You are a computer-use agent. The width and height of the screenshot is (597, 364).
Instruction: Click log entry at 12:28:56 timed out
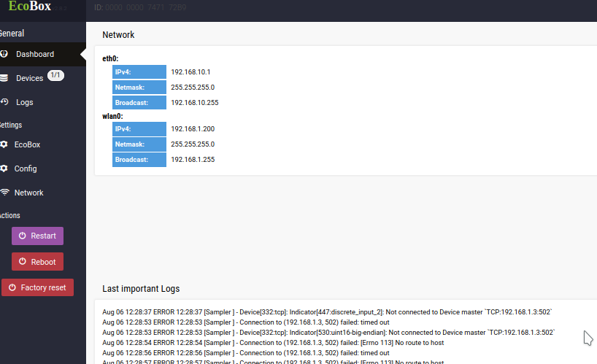click(x=245, y=353)
